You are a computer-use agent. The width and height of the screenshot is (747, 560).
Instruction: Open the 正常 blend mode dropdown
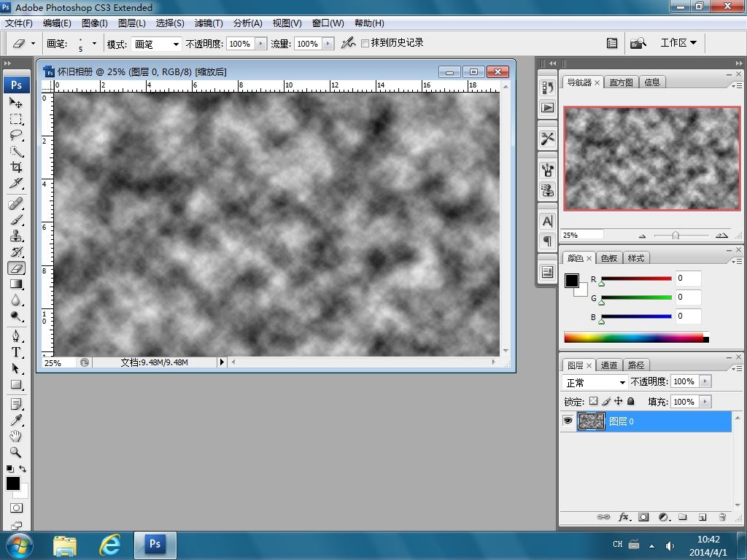click(x=596, y=382)
